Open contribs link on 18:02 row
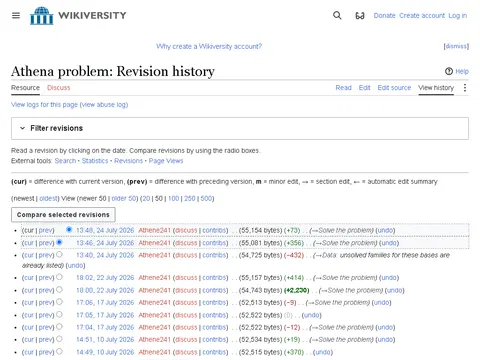480x360 pixels. coord(214,278)
